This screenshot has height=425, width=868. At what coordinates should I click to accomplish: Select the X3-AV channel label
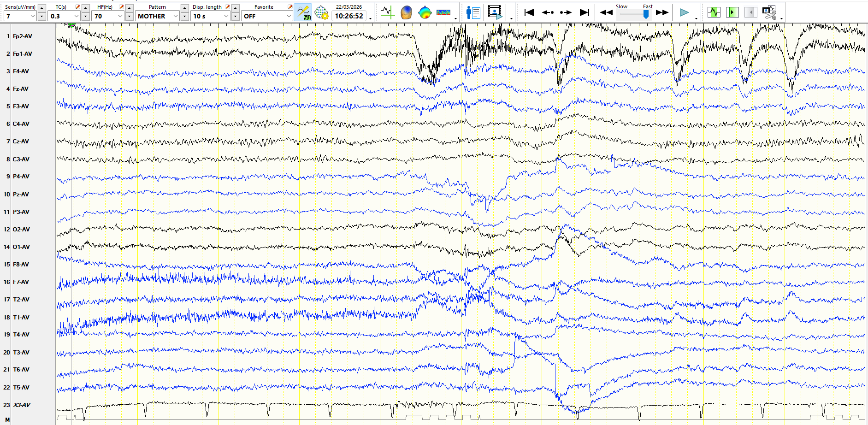(x=22, y=405)
